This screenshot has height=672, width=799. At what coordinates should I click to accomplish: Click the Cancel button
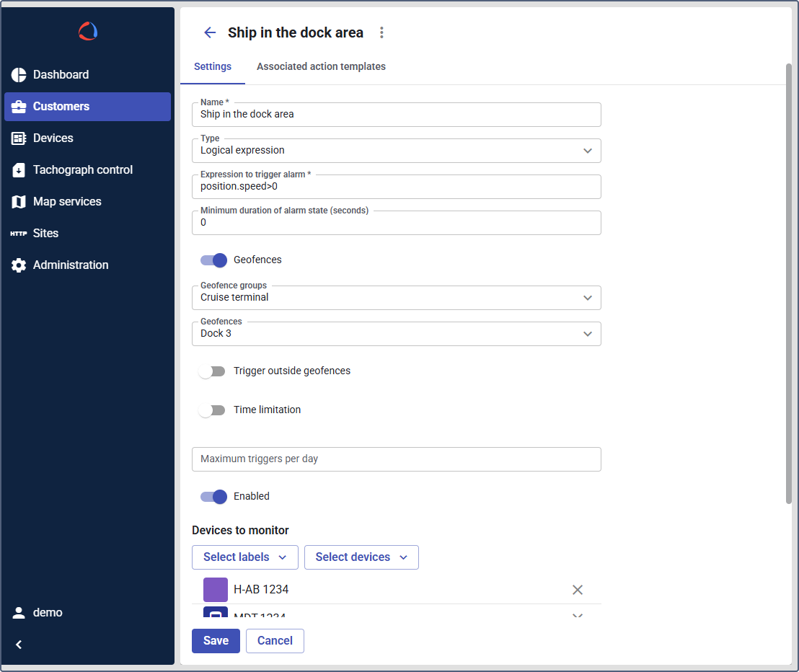click(x=275, y=641)
